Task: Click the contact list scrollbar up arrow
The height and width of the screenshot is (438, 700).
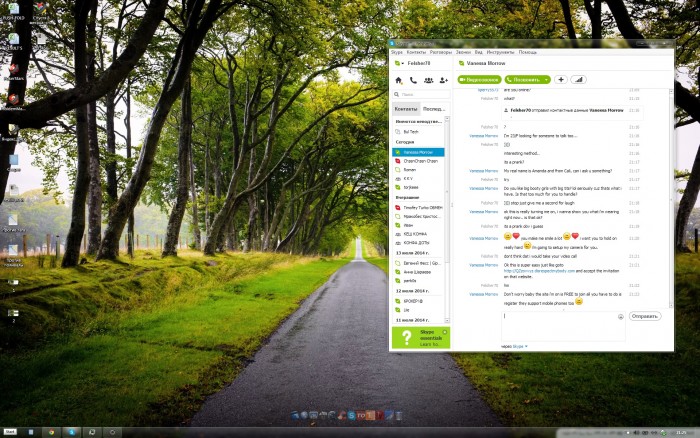Action: [x=447, y=119]
